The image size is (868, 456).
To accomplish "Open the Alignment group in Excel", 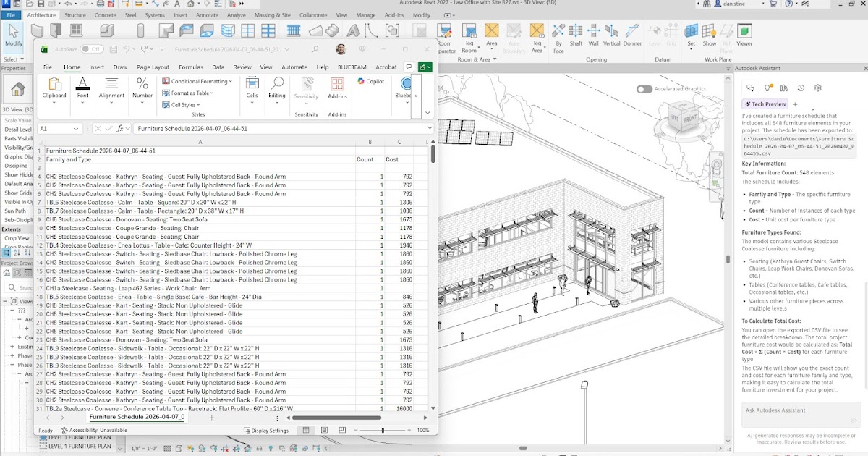I will pos(111,90).
